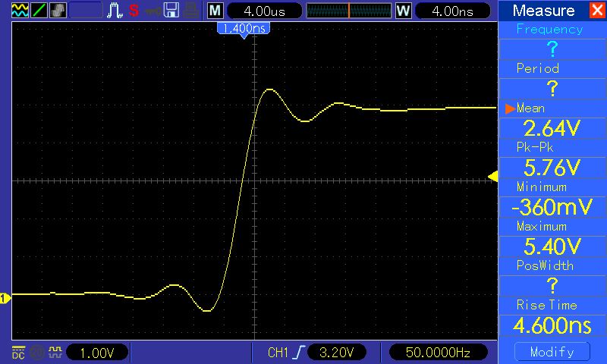Click the rising edge trigger slope icon
The width and height of the screenshot is (607, 364).
coord(298,353)
